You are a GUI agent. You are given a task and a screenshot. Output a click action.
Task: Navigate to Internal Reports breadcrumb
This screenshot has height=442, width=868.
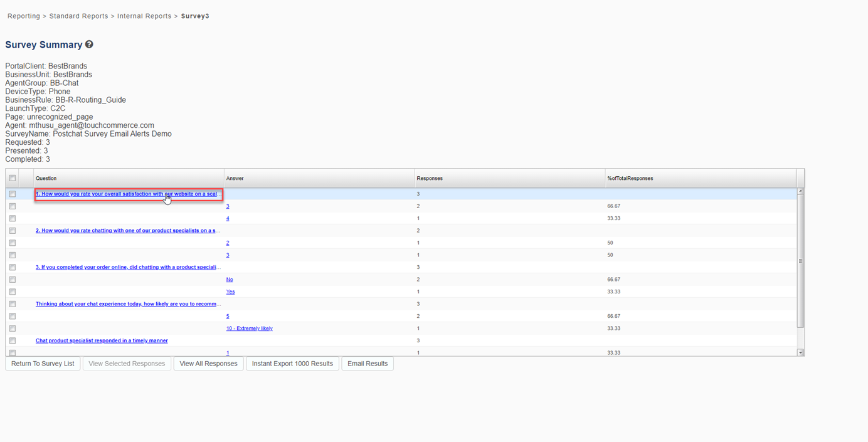pyautogui.click(x=144, y=16)
